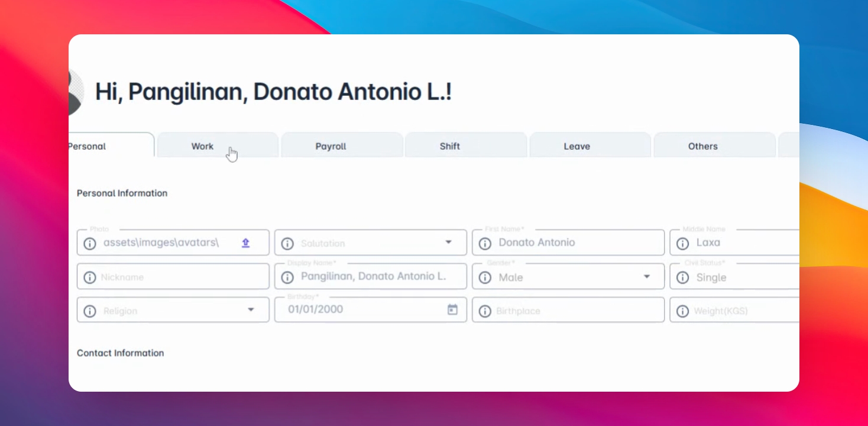Click info icon in the Photo field

90,243
